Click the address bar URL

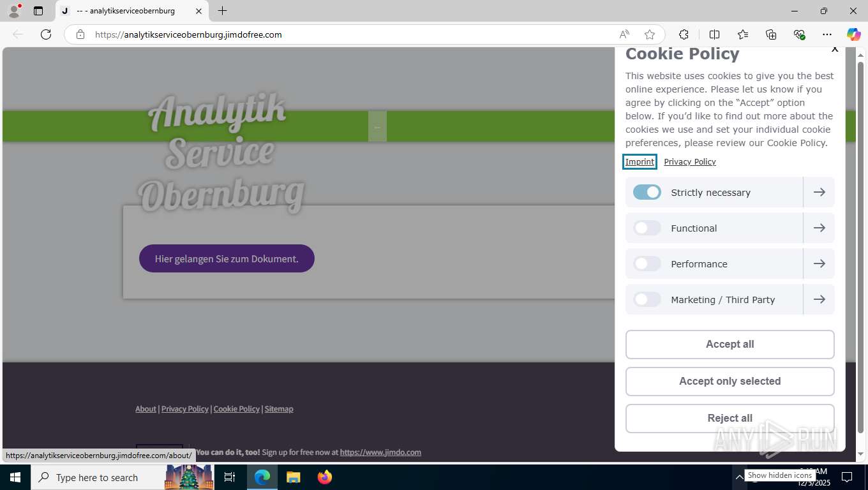click(x=188, y=34)
